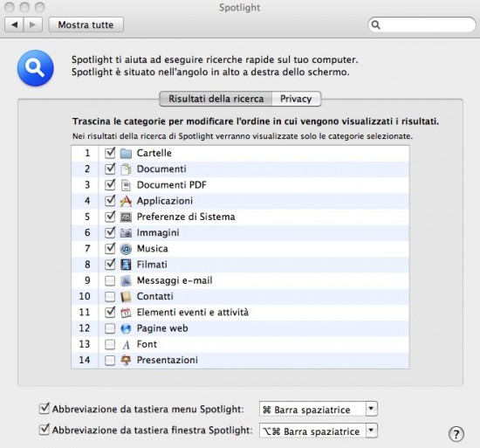Click the large blue Spotlight magnifier icon
This screenshot has width=480, height=448.
(36, 68)
